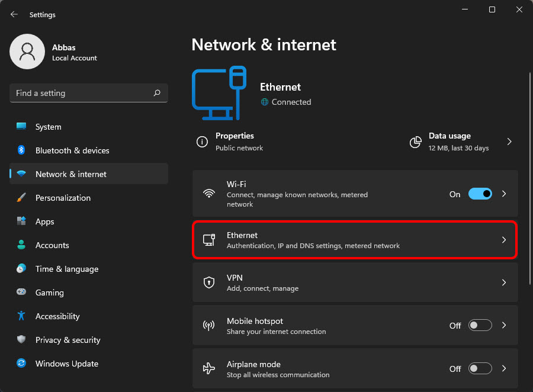Click the Airplane mode icon
Image resolution: width=533 pixels, height=392 pixels.
(x=208, y=368)
